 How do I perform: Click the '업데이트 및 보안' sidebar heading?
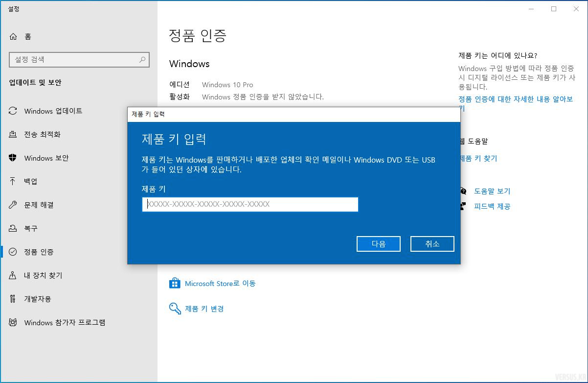[x=35, y=83]
